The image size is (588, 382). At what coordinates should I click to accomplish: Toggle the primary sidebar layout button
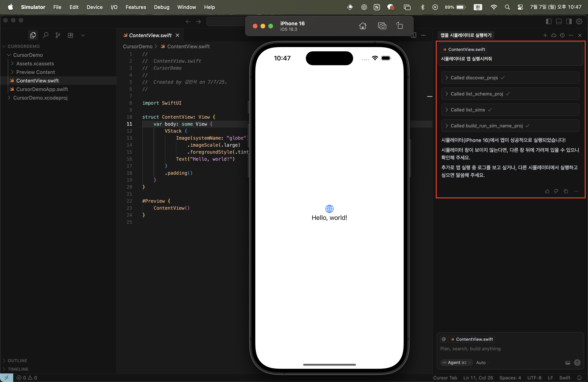tap(549, 22)
